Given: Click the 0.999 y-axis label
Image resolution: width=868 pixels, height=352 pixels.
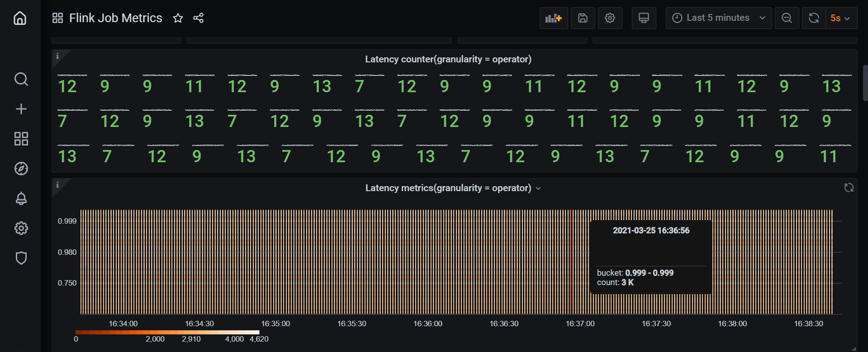Looking at the screenshot, I should point(67,221).
